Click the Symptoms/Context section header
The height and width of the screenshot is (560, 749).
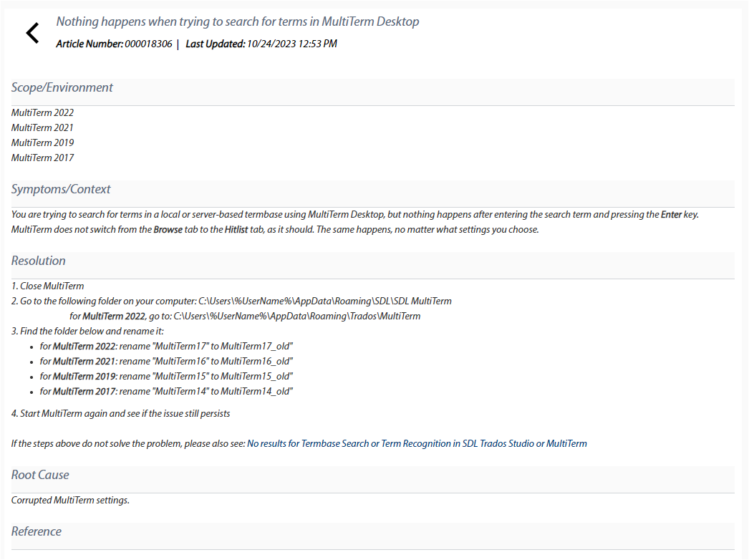tap(60, 189)
